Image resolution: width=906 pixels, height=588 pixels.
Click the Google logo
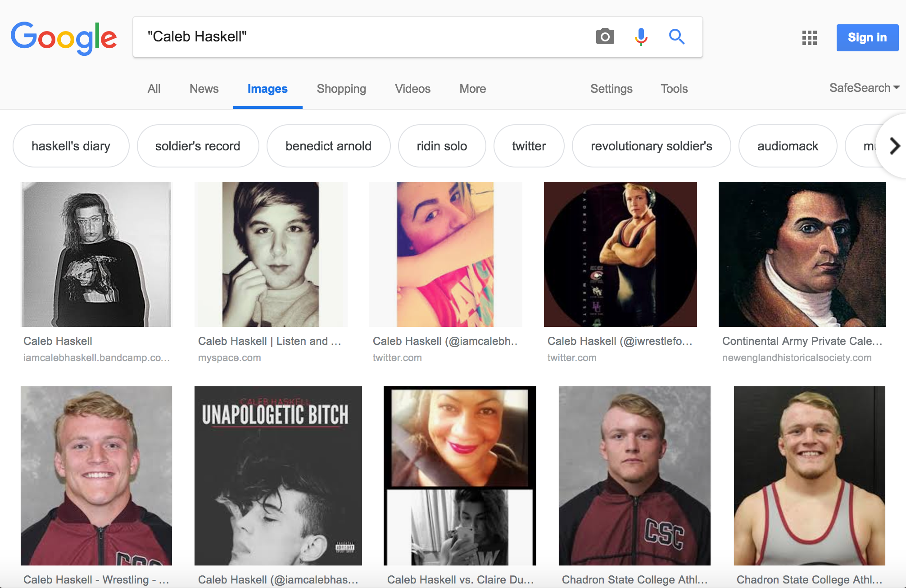63,38
